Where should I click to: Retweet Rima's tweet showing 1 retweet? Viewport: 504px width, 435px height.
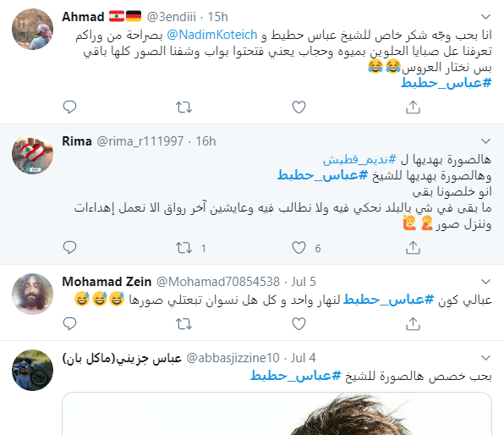point(190,248)
